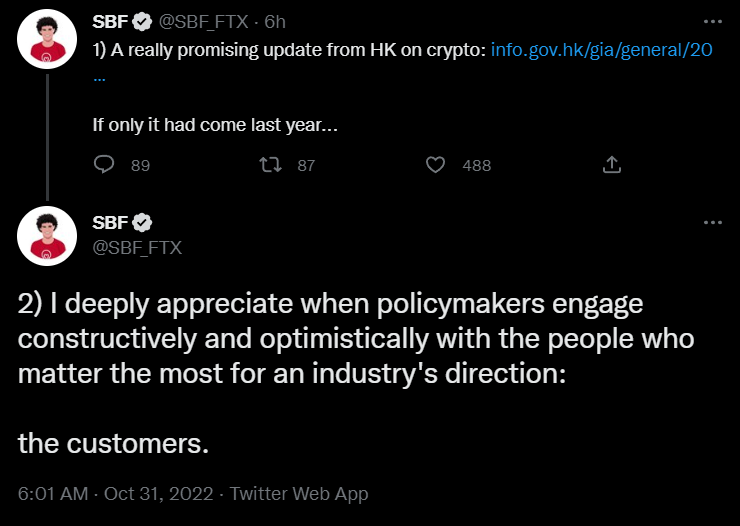Share the first tweet using the share icon

(613, 165)
